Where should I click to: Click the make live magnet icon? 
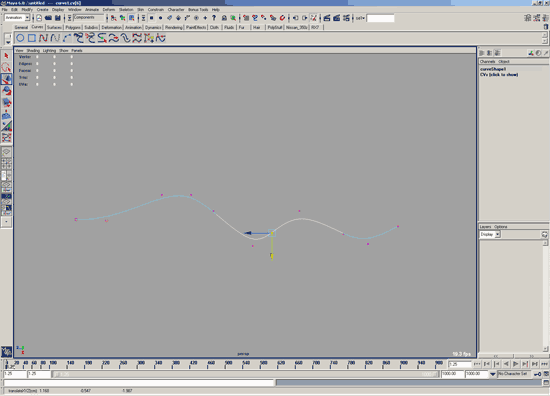click(282, 18)
